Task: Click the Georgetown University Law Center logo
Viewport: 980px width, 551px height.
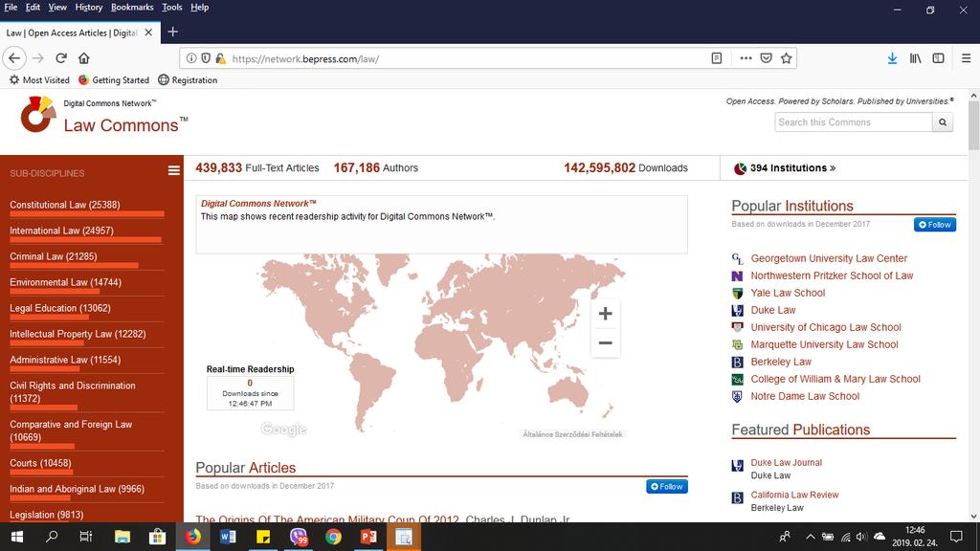Action: coord(738,258)
